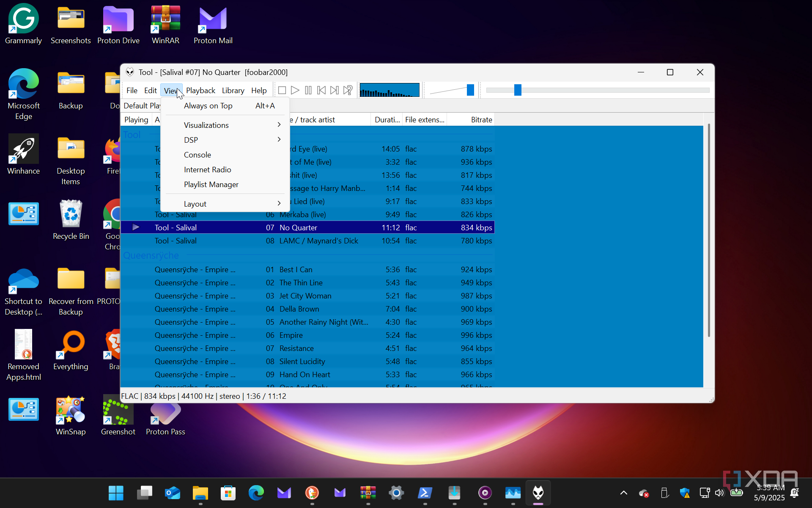Expand the Visualizations submenu
This screenshot has width=812, height=508.
pyautogui.click(x=225, y=125)
